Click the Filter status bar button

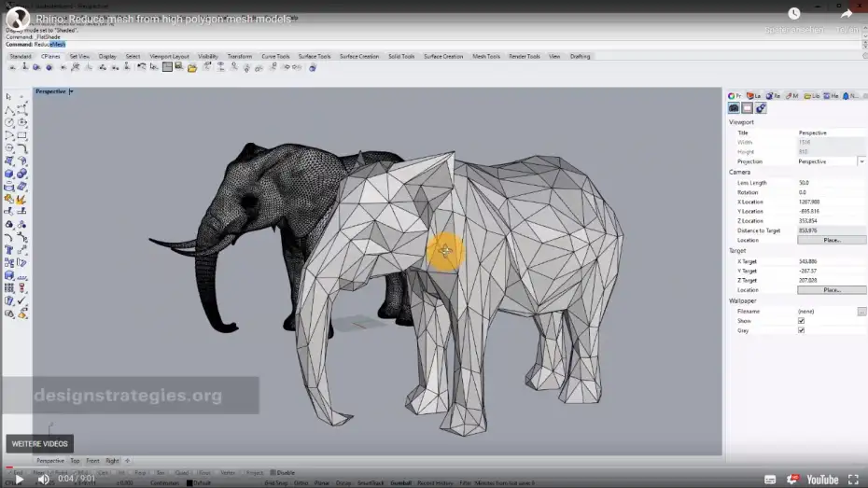point(464,483)
